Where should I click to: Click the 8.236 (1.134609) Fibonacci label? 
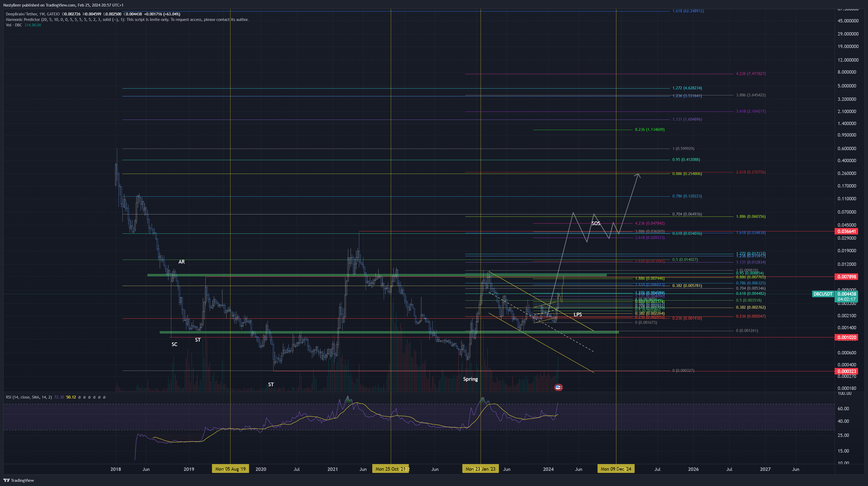click(650, 130)
